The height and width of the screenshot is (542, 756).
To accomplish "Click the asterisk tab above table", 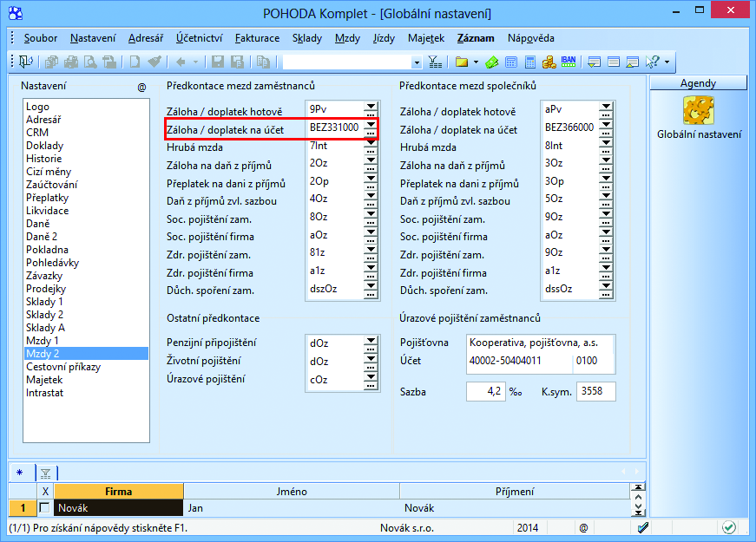I will tap(20, 473).
